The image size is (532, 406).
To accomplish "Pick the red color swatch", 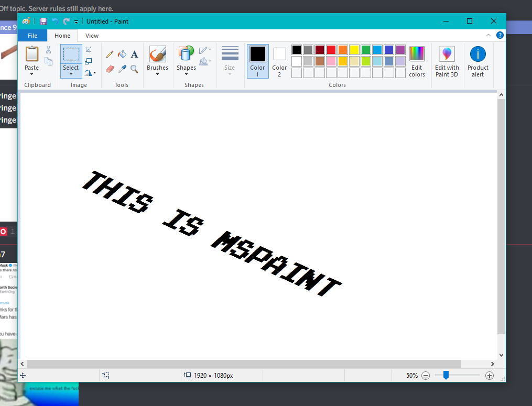I will [x=331, y=50].
